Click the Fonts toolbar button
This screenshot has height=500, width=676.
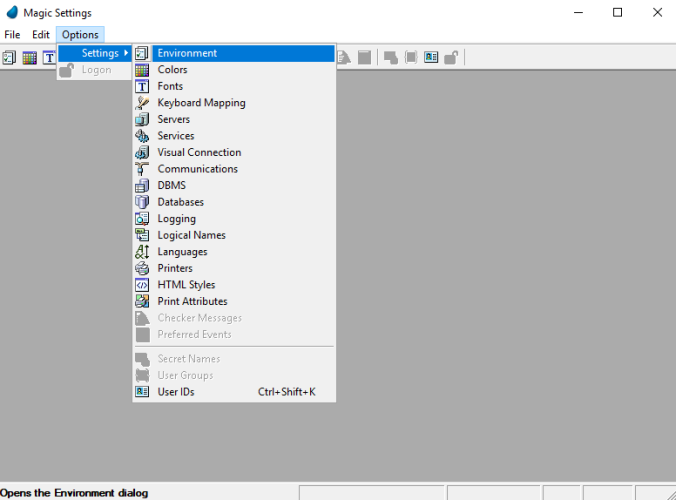tap(49, 57)
